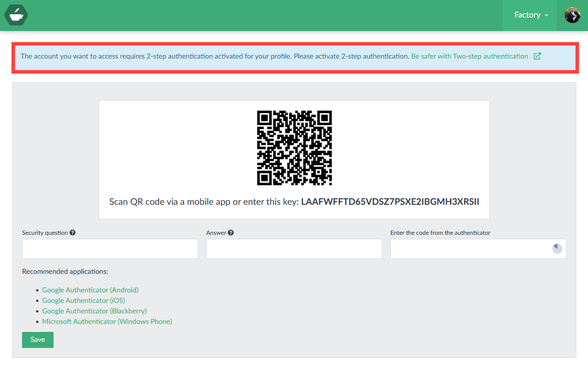Open Google Authenticator (iOS) link
Viewport: 588px width, 375px height.
[83, 300]
